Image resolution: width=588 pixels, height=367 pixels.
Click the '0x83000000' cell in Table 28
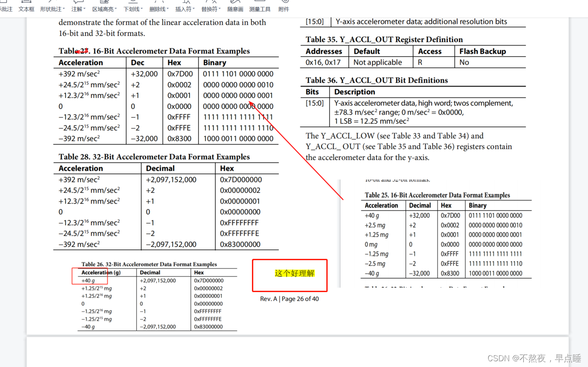pos(240,244)
